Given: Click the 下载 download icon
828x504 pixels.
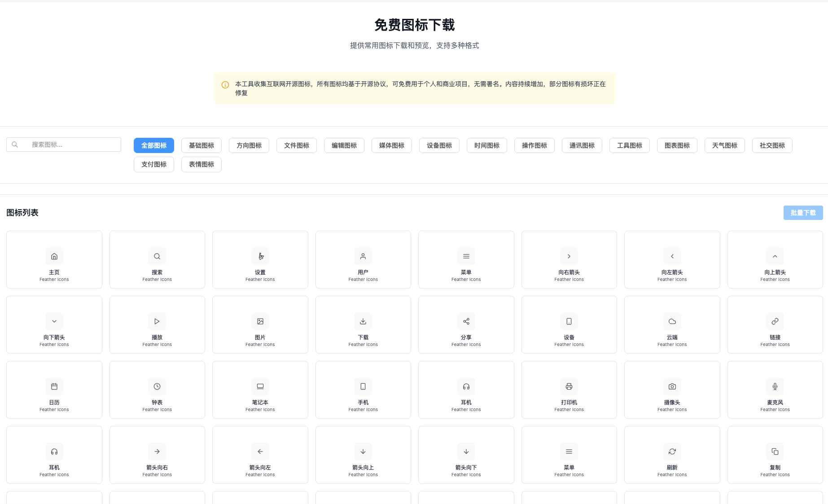Looking at the screenshot, I should [x=363, y=321].
